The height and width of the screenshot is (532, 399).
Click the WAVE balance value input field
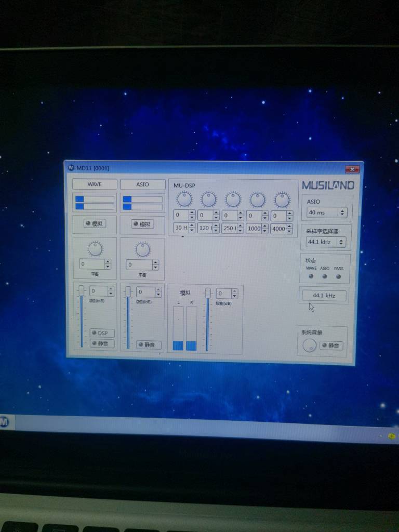(x=91, y=264)
